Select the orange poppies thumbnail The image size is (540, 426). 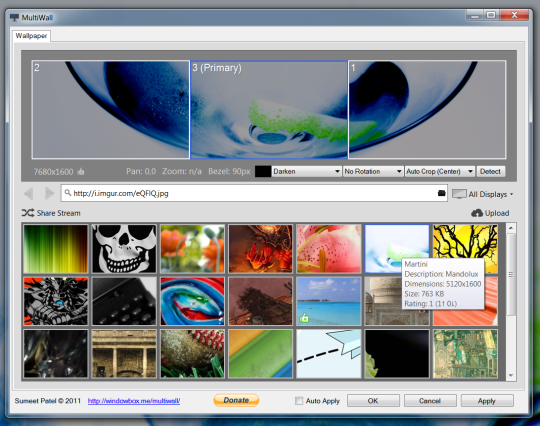192,249
